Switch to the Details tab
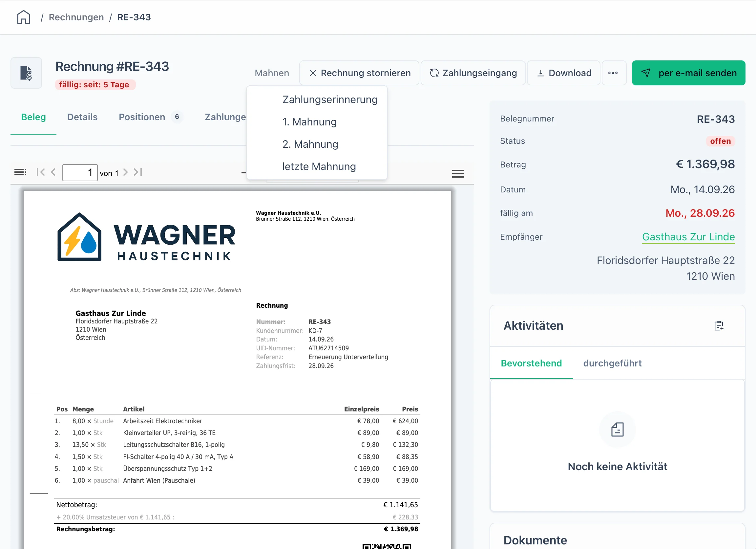 [82, 117]
